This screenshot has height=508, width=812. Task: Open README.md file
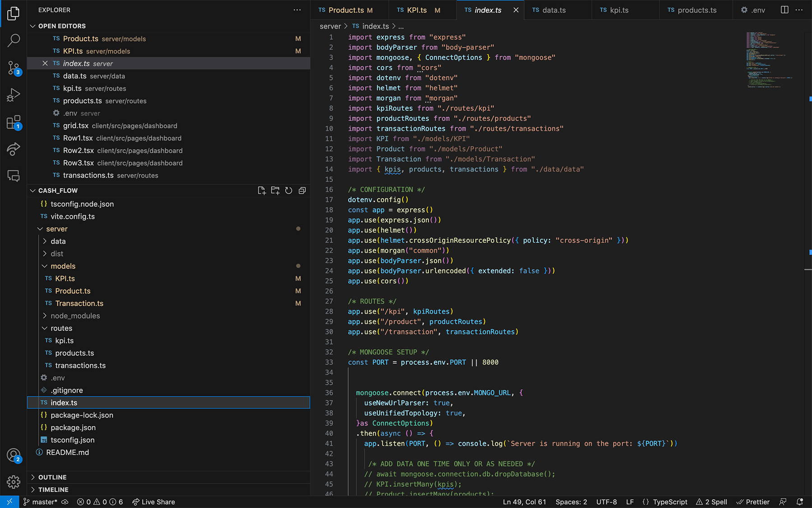[169, 452]
